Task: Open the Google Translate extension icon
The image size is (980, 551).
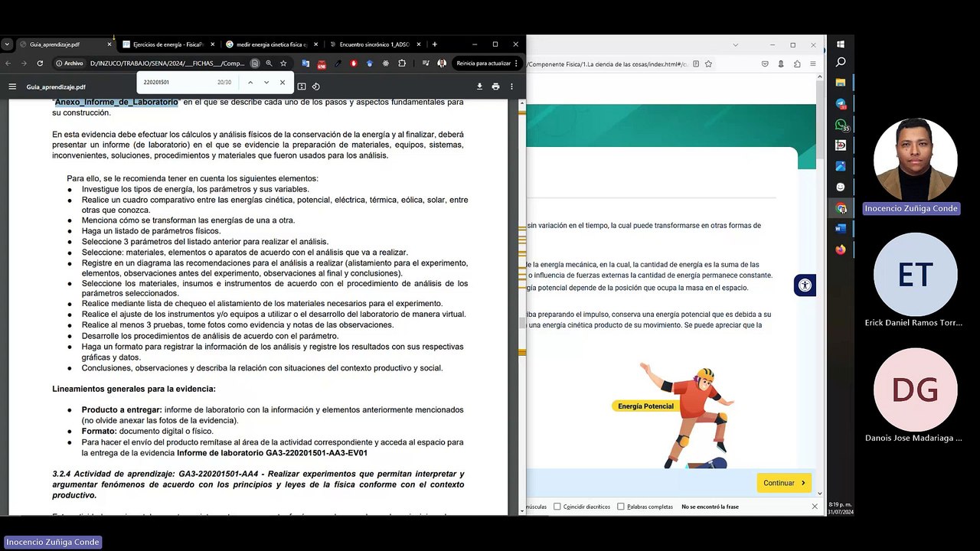Action: (x=305, y=64)
